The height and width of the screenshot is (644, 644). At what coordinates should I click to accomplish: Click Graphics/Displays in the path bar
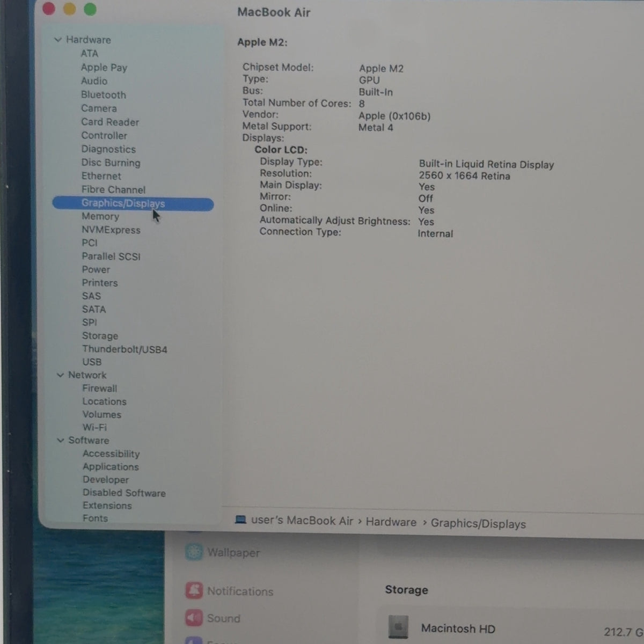[478, 524]
